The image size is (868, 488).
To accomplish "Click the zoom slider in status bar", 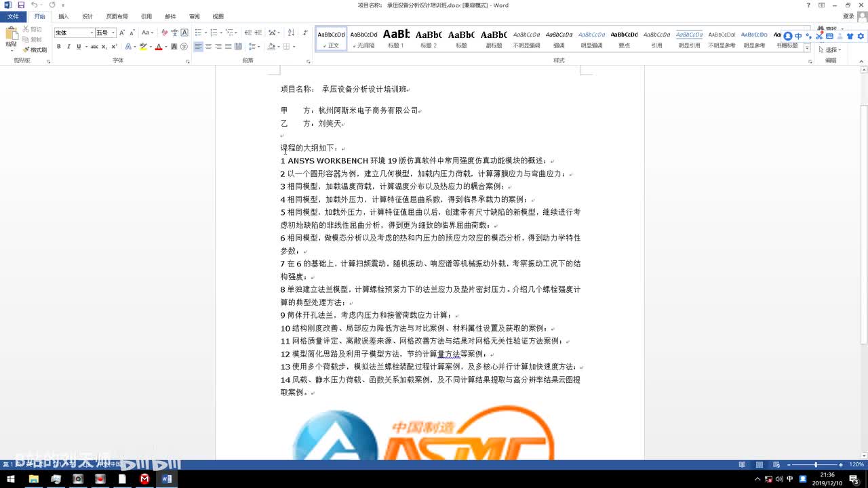I will (x=815, y=464).
